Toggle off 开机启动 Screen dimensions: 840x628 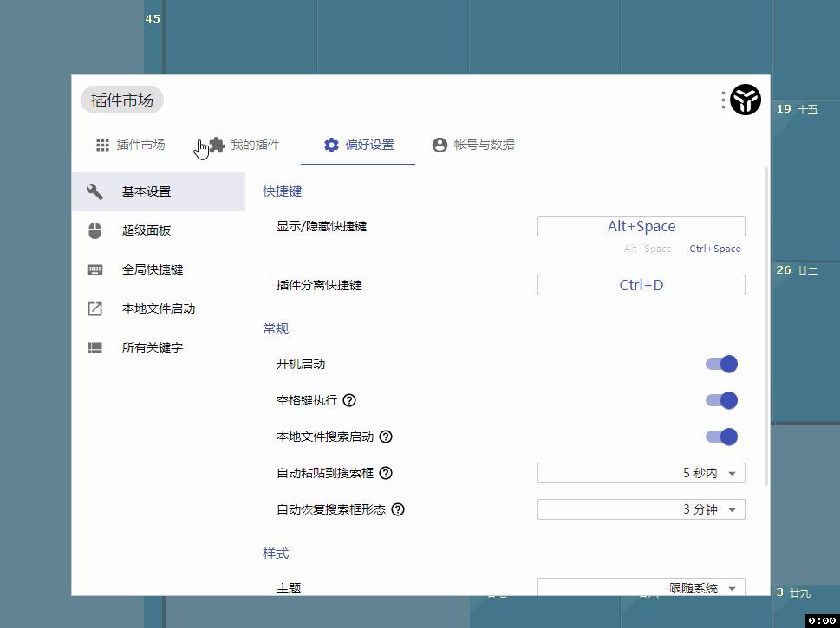[x=722, y=364]
